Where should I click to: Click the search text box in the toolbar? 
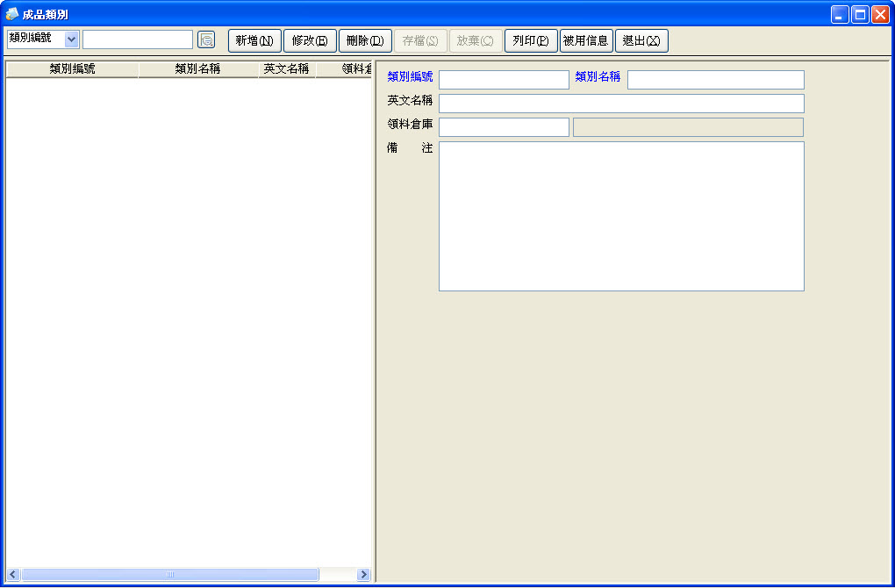click(138, 39)
